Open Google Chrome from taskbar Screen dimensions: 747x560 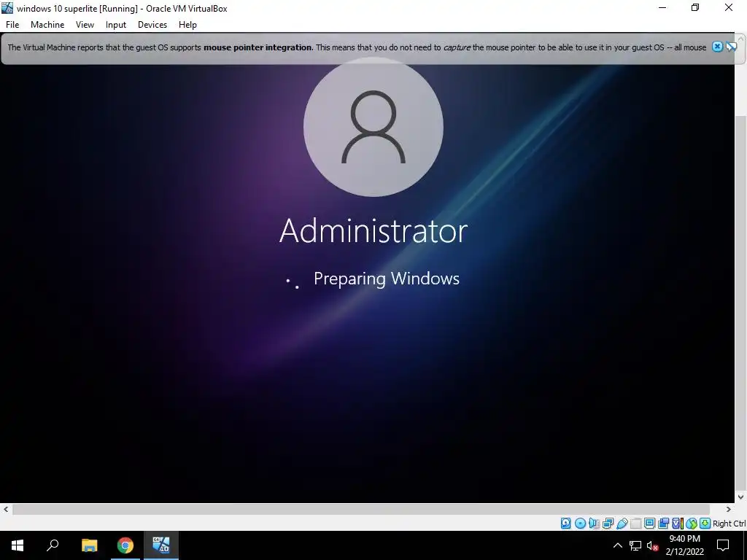point(125,545)
